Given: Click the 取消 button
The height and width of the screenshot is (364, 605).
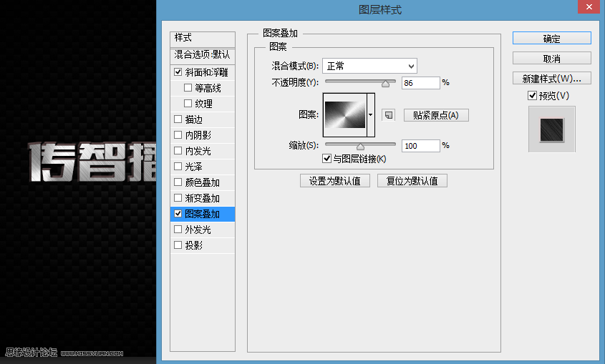Looking at the screenshot, I should point(552,58).
